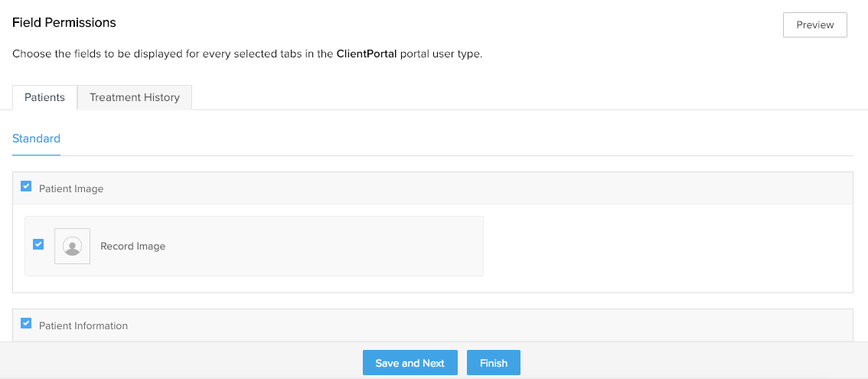Uncheck the Patient Image section checkbox
This screenshot has width=868, height=379.
coord(26,186)
